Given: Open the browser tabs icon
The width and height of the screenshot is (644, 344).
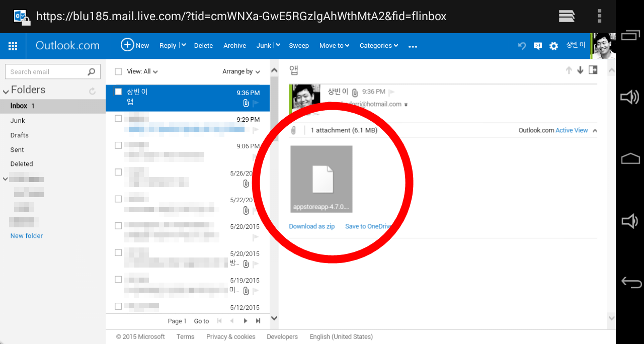Looking at the screenshot, I should 567,16.
